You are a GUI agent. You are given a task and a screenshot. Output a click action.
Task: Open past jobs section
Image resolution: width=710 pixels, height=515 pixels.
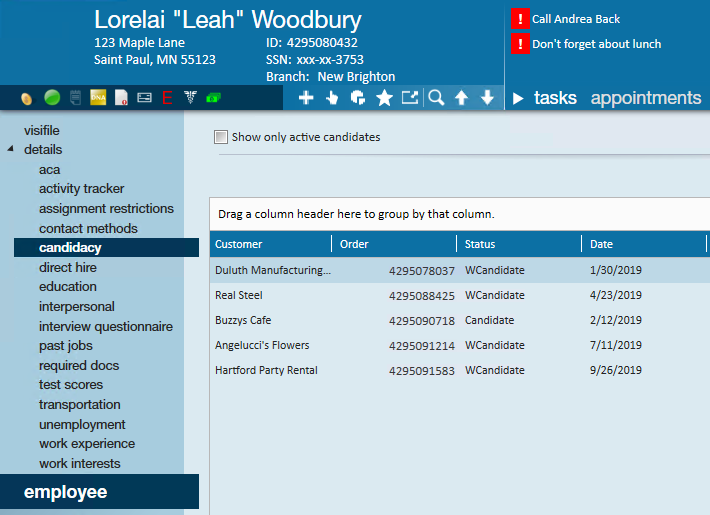(x=66, y=346)
